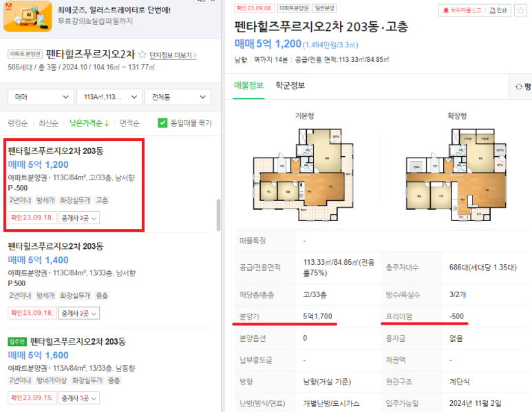Click the 확인 23.09.15. badge on third listing
The image size is (532, 412).
click(x=32, y=398)
